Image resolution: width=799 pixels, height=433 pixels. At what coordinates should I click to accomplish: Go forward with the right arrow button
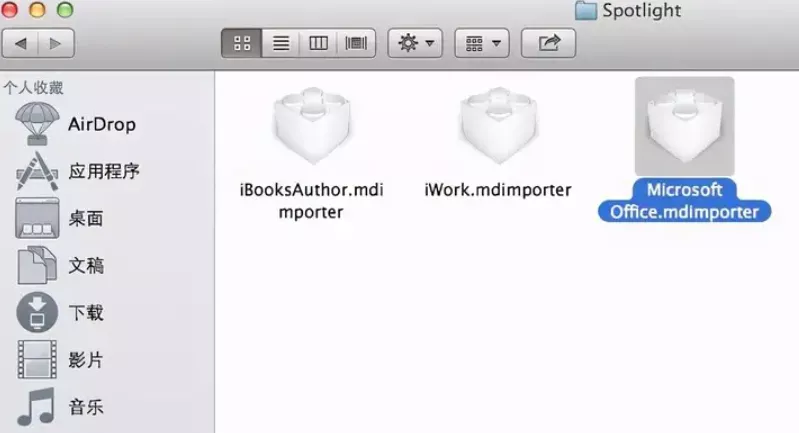click(x=56, y=43)
